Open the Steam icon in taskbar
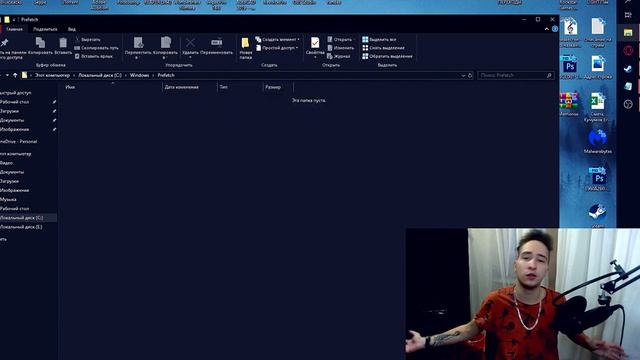This screenshot has height=360, width=640. (628, 69)
